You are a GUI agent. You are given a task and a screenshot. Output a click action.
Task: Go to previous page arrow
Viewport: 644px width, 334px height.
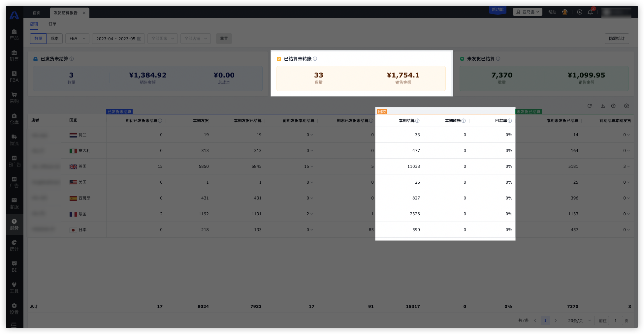pyautogui.click(x=535, y=320)
